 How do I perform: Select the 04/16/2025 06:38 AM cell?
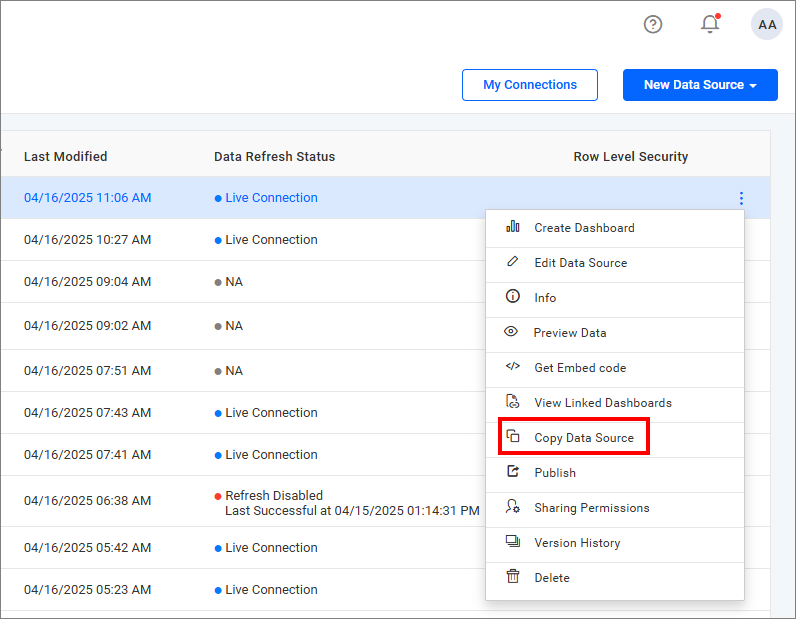point(87,501)
